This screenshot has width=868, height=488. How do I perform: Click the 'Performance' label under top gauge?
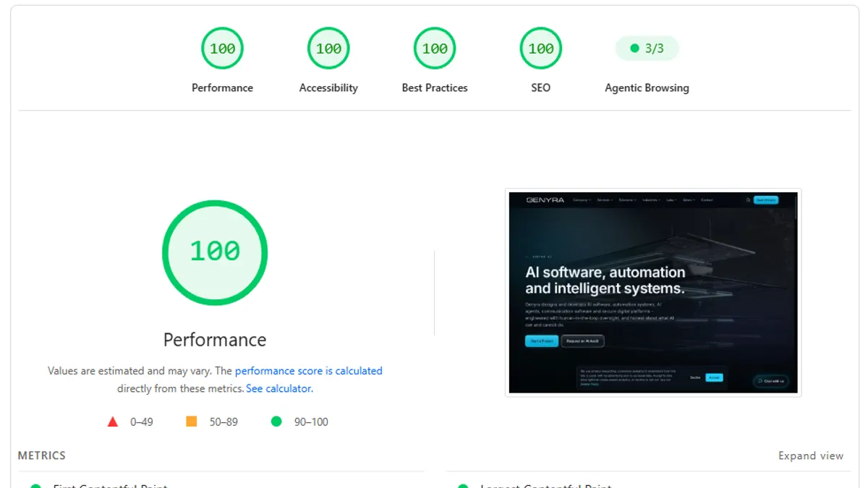[x=222, y=87]
